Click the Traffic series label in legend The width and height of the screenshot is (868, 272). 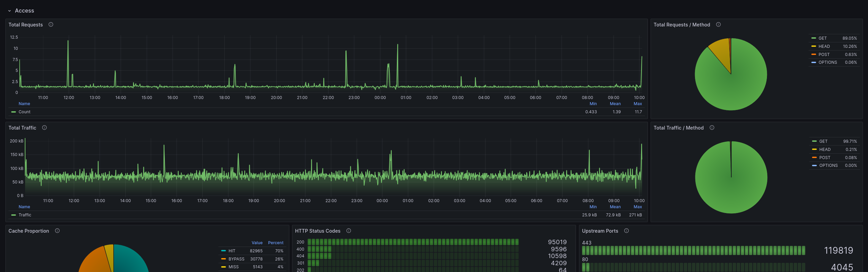tap(25, 215)
